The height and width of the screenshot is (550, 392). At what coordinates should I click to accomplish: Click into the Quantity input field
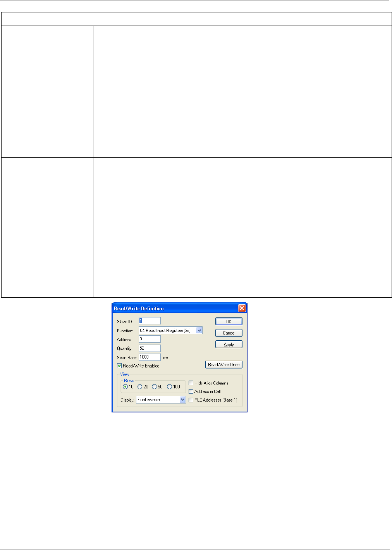[x=150, y=348]
